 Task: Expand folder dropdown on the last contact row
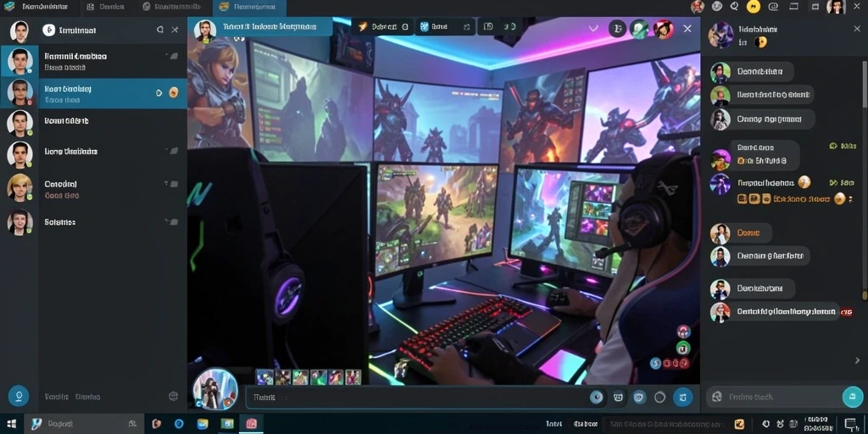(x=171, y=222)
